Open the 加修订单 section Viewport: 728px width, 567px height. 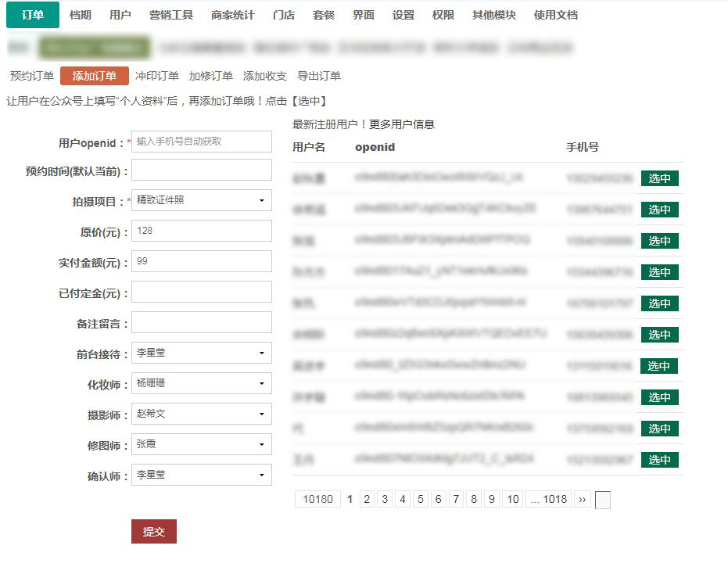[x=210, y=76]
